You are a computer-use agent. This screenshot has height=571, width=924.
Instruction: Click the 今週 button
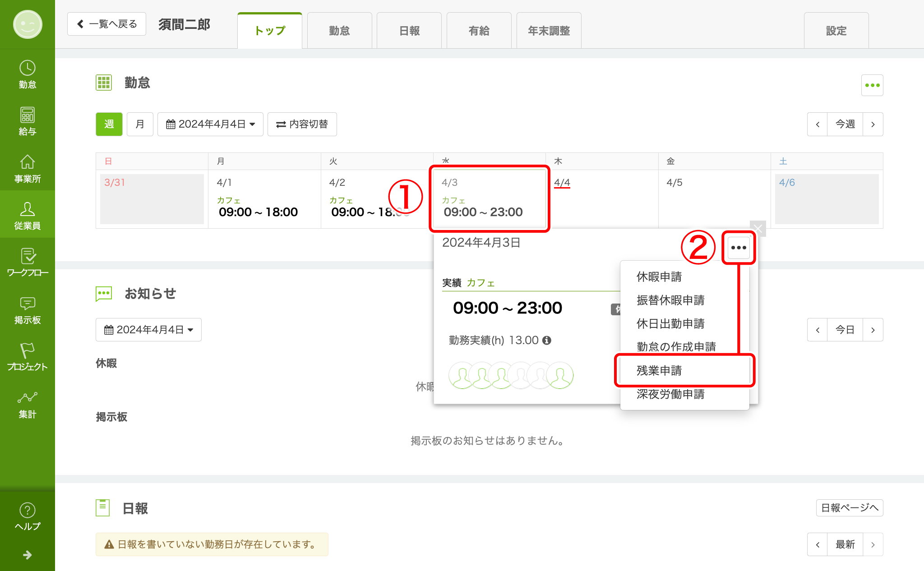845,124
